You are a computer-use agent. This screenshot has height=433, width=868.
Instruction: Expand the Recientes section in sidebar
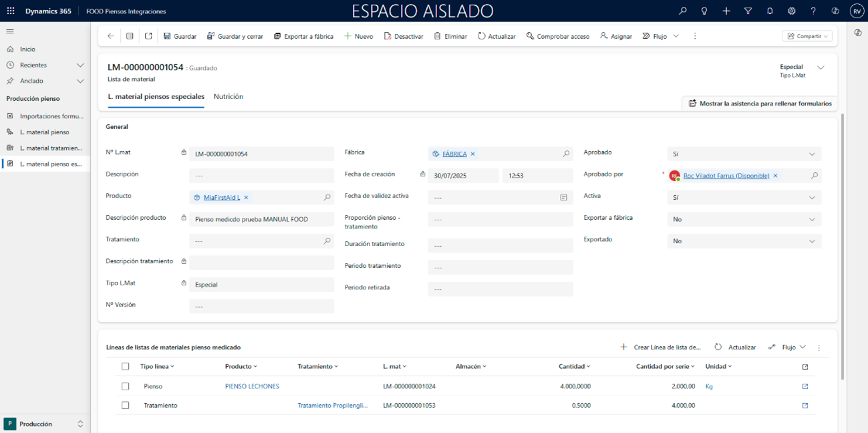coord(80,65)
